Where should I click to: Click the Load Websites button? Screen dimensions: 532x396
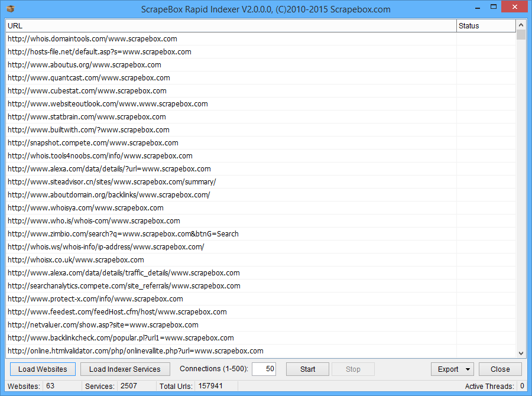pos(43,369)
